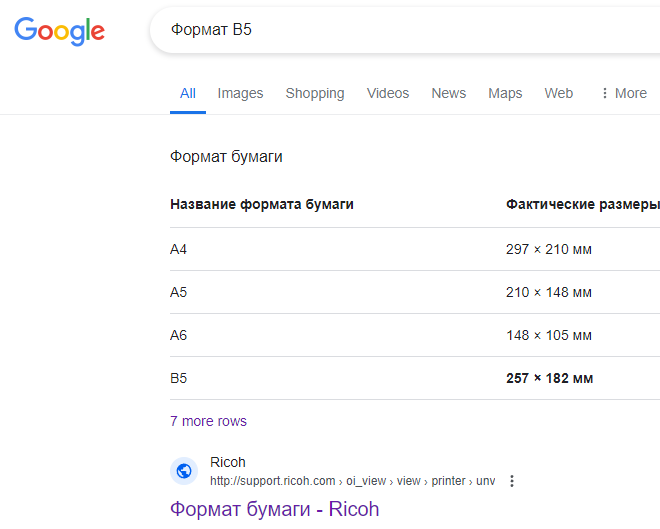Open the News tab
The image size is (660, 529).
[x=449, y=93]
